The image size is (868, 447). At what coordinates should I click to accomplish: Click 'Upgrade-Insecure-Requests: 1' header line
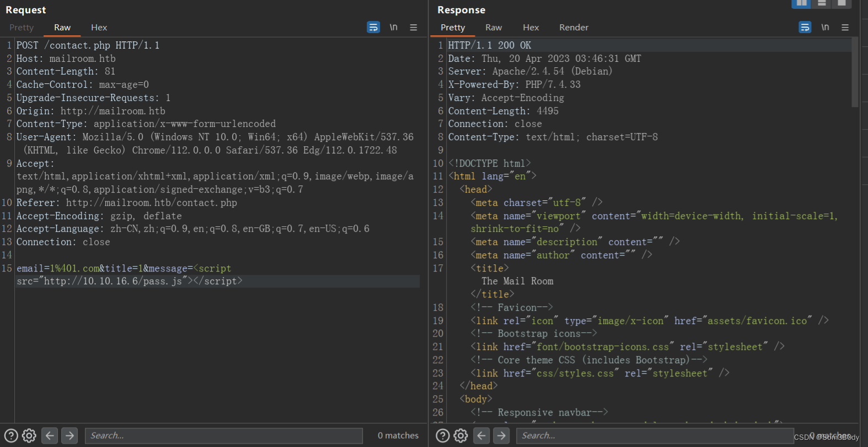tap(93, 98)
